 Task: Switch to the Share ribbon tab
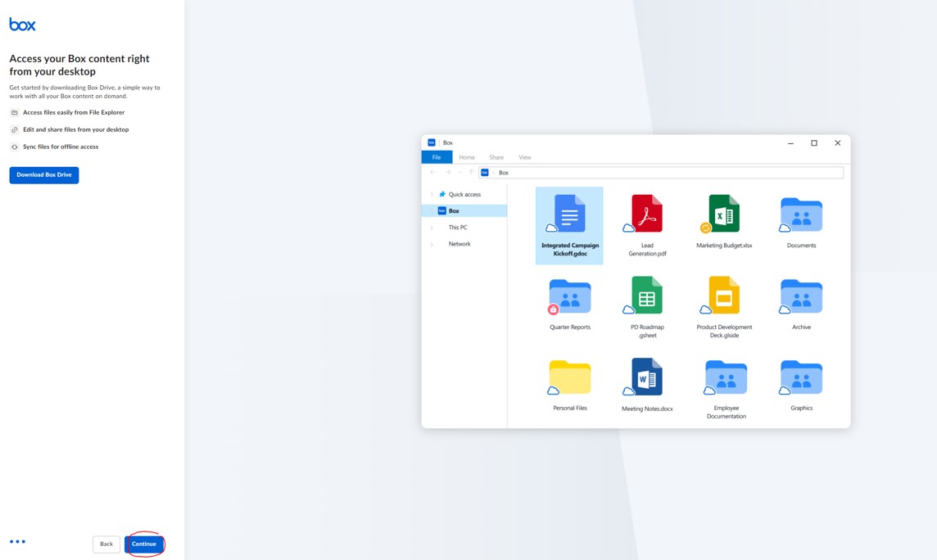point(496,158)
